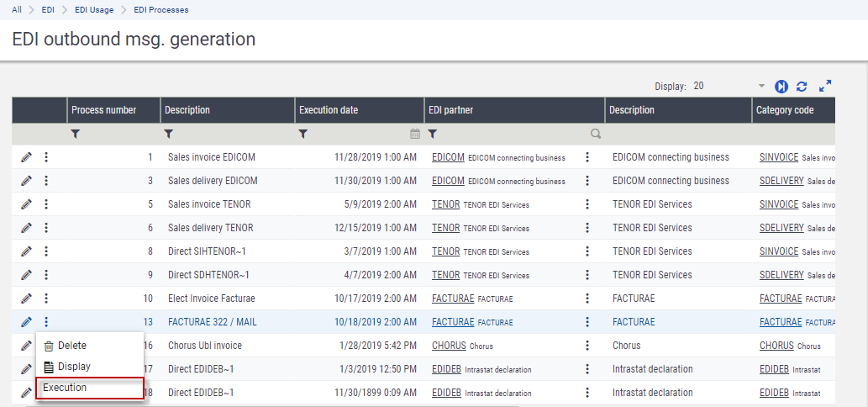
Task: Select Delete in the context menu
Action: [x=71, y=346]
